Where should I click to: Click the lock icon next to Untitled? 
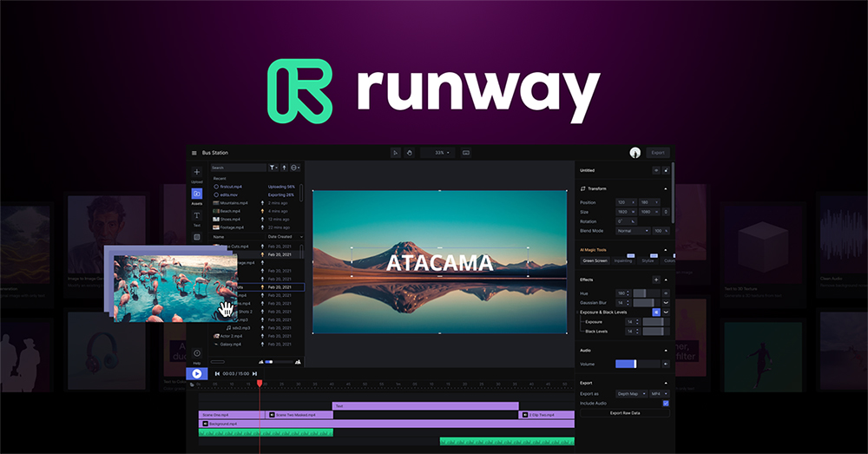tap(666, 170)
